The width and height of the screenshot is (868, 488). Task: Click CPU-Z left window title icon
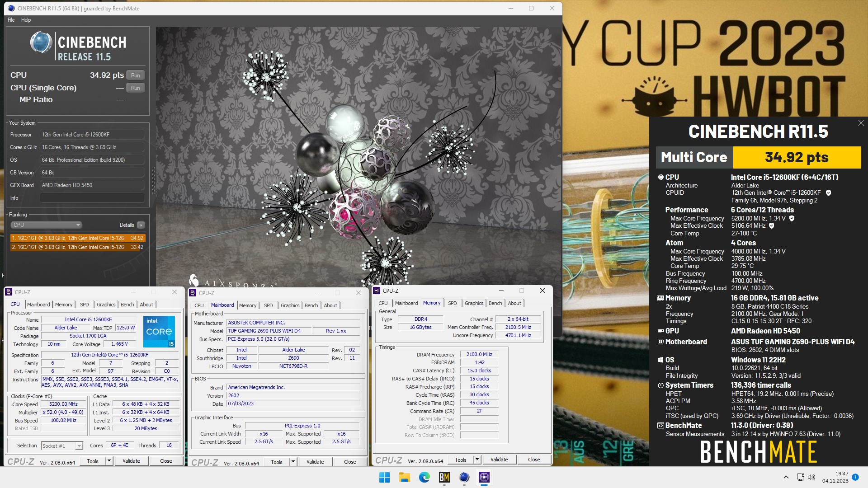click(9, 292)
